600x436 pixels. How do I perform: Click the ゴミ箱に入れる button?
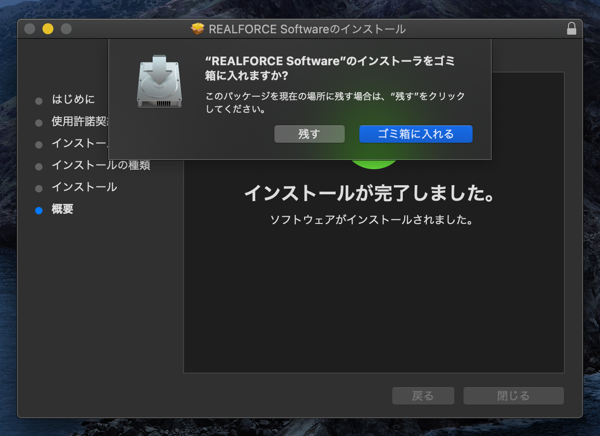coord(416,134)
